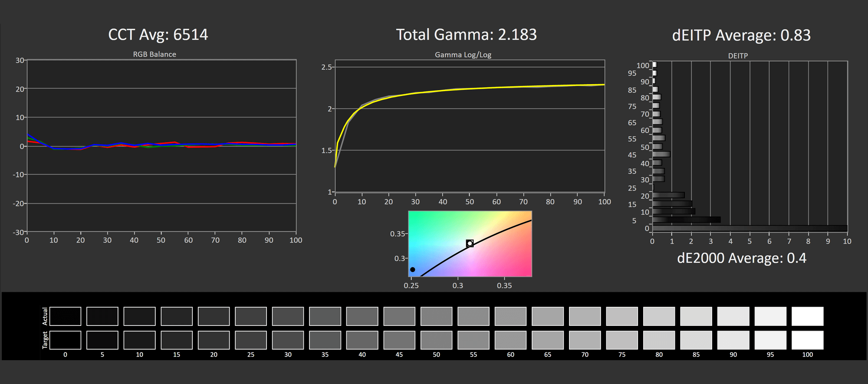The height and width of the screenshot is (384, 868).
Task: Select the Actual swatch at level 90
Action: [733, 316]
